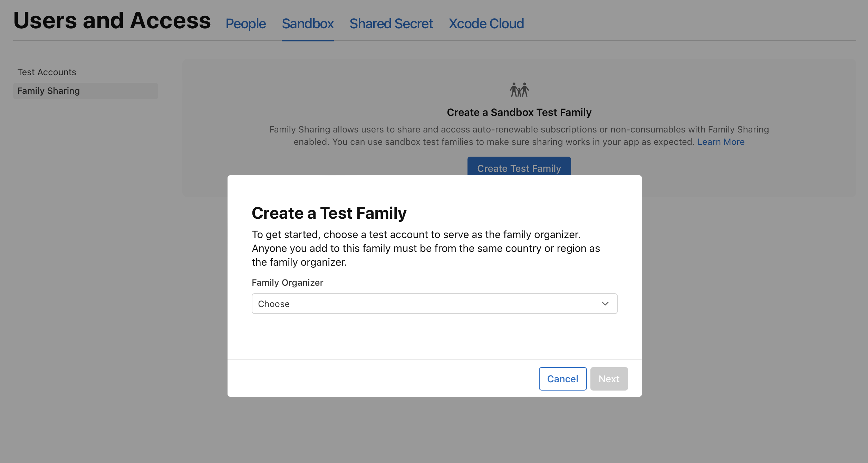Open the Xcode Cloud tab
Viewport: 868px width, 463px height.
click(486, 23)
